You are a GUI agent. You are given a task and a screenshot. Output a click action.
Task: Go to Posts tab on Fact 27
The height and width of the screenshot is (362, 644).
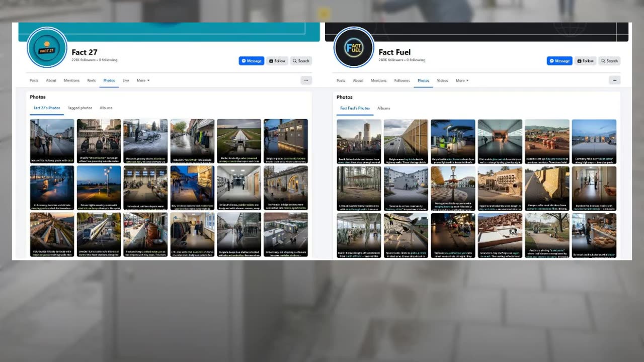(x=34, y=80)
